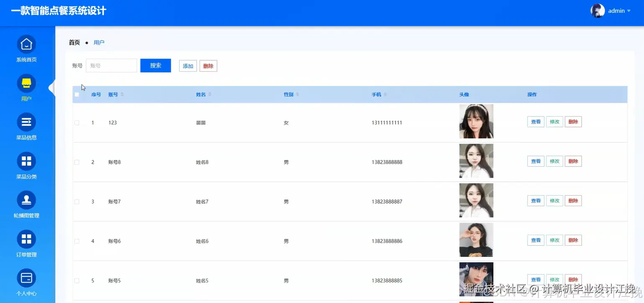Sort the table by 姓名 column
Image resolution: width=644 pixels, height=303 pixels.
click(210, 95)
